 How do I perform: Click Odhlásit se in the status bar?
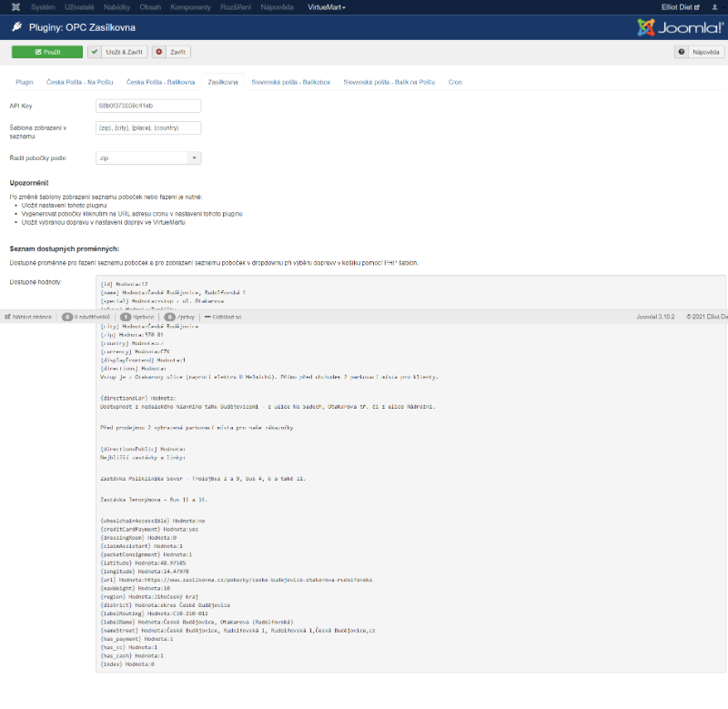223,317
